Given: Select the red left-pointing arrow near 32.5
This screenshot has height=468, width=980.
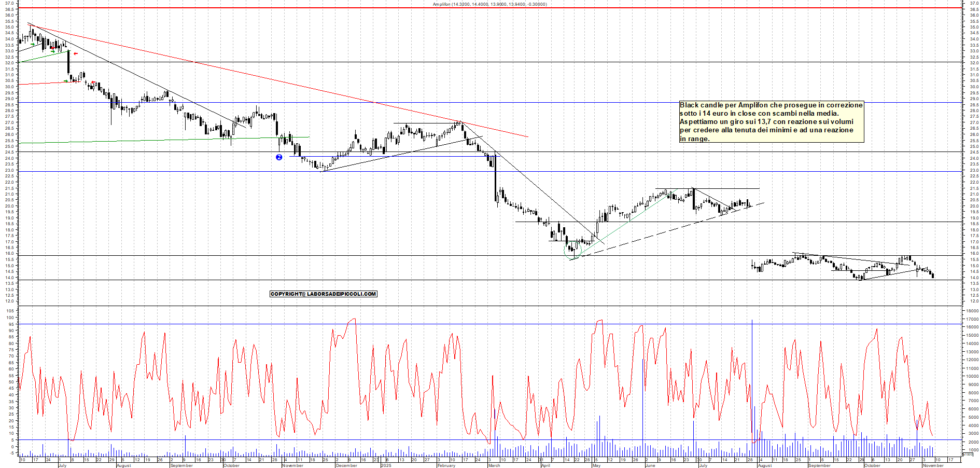Looking at the screenshot, I should [75, 53].
